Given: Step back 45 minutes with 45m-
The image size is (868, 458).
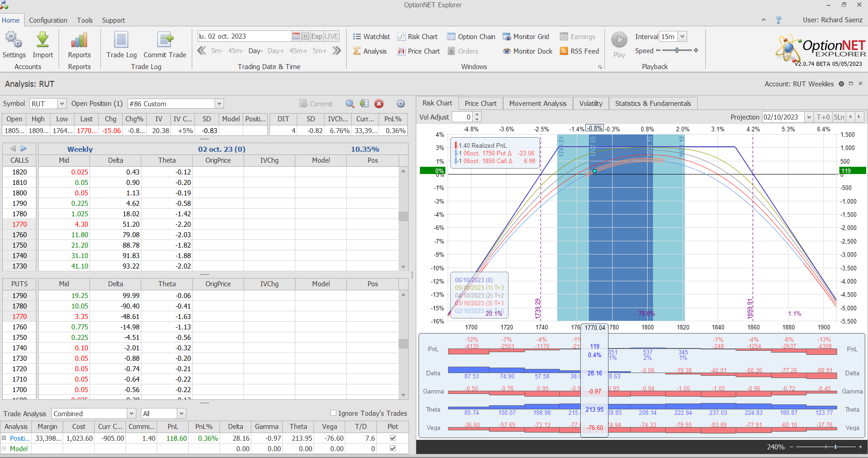Looking at the screenshot, I should (x=235, y=51).
